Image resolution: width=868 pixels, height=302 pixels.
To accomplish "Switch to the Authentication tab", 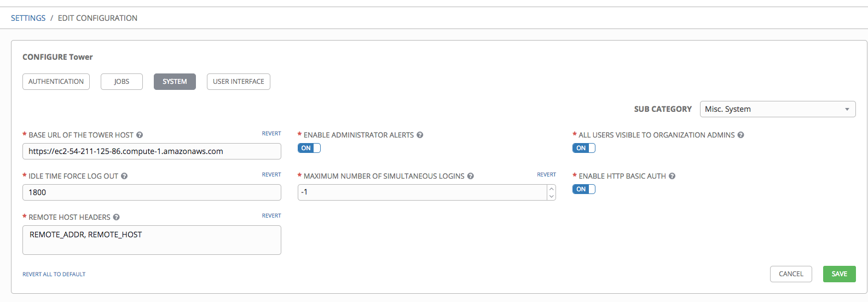I will point(56,82).
